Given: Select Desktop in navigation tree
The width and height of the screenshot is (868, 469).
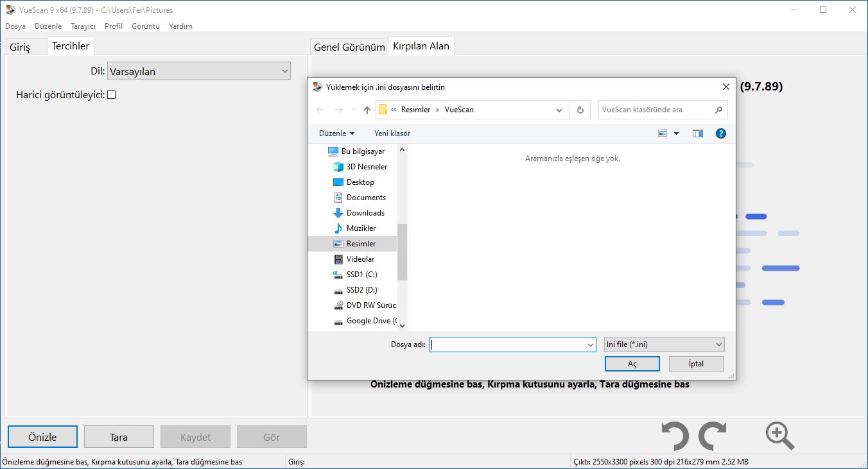Looking at the screenshot, I should 360,182.
